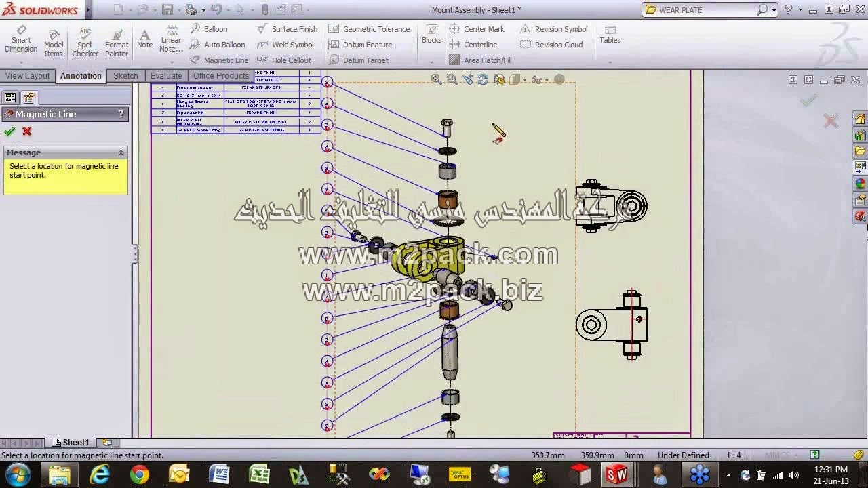Screen dimensions: 868x488
Task: Choose the Linear Note Pattern tool
Action: point(172,39)
